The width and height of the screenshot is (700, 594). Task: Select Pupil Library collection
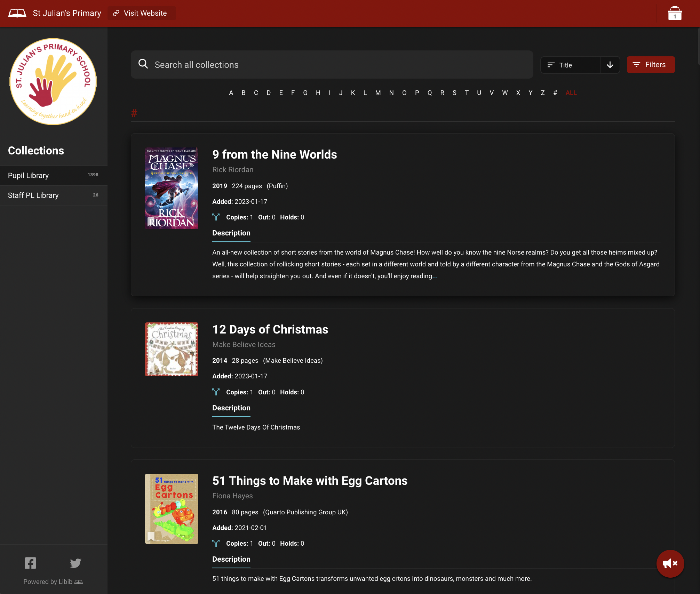click(54, 176)
